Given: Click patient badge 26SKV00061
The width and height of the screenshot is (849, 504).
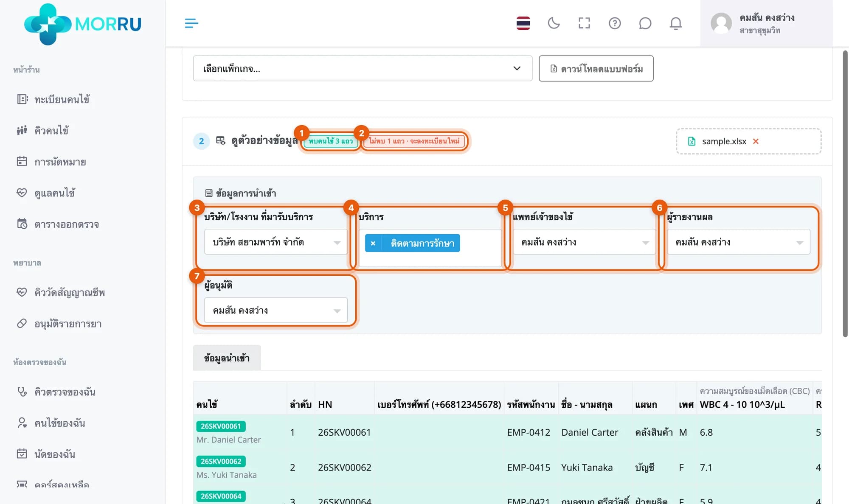Looking at the screenshot, I should [x=221, y=426].
